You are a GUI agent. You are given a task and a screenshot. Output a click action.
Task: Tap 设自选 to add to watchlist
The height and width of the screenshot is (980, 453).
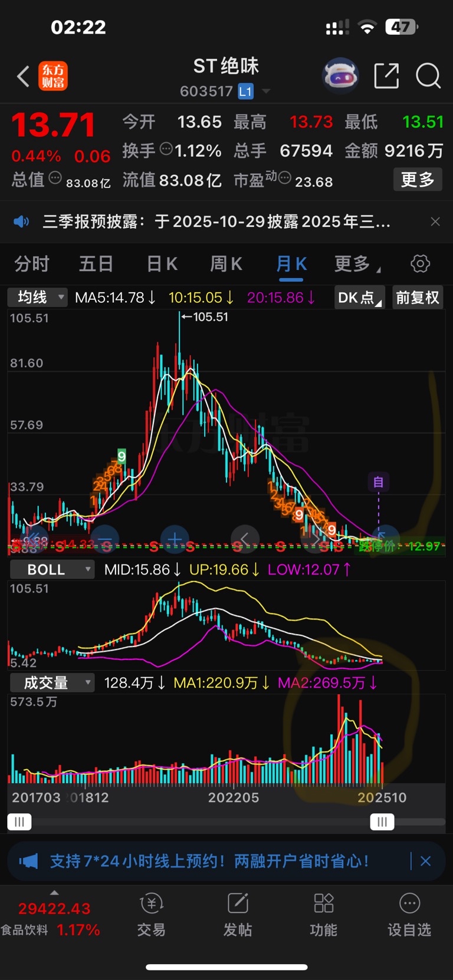coord(409,915)
